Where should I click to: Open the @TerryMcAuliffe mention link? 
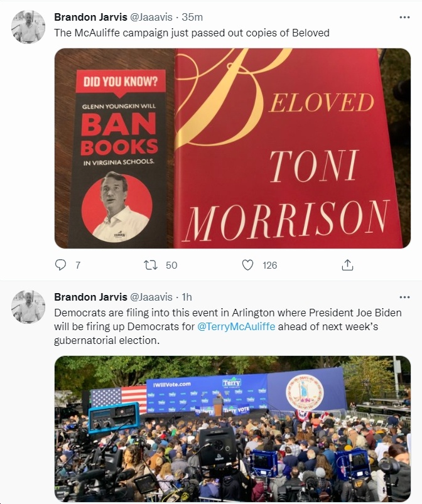coord(235,326)
